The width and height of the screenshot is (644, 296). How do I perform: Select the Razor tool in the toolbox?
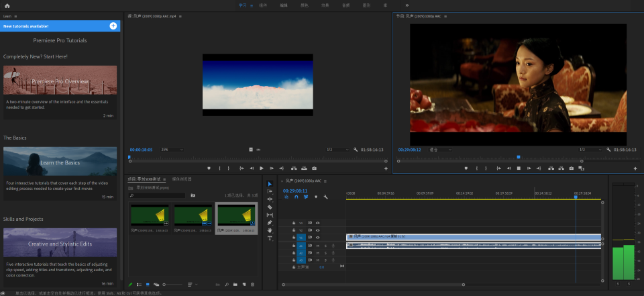pyautogui.click(x=270, y=207)
